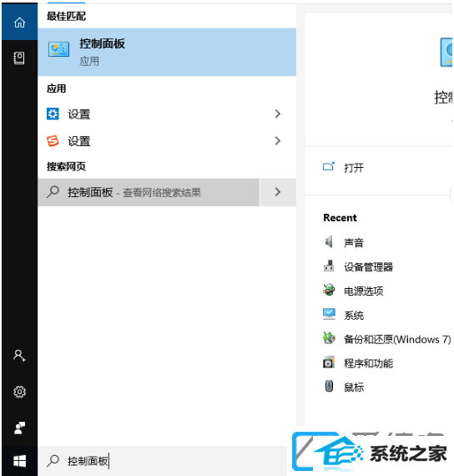Click the add account person icon
The width and height of the screenshot is (454, 476).
(x=19, y=355)
